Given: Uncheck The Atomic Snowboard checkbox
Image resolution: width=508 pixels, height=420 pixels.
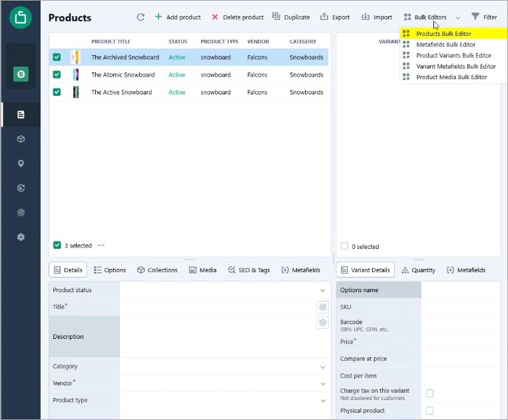Looking at the screenshot, I should point(57,75).
